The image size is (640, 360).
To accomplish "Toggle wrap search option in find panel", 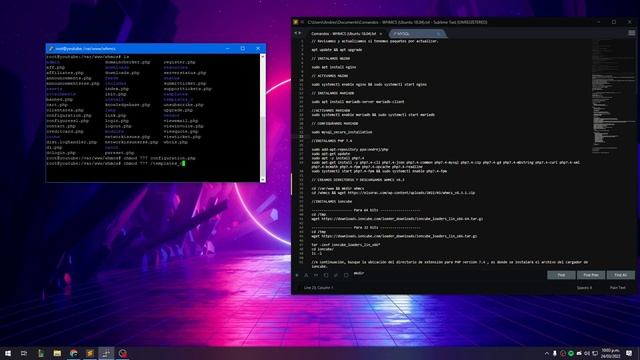I will coord(326,275).
